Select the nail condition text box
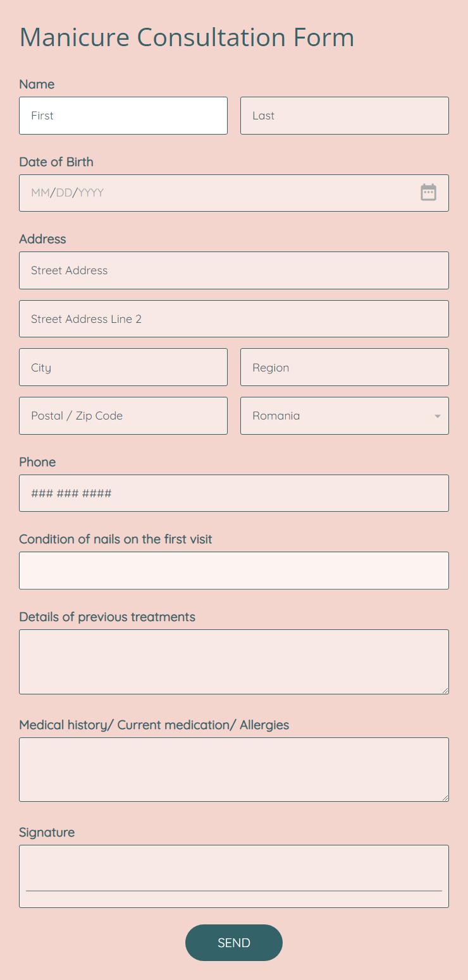 [234, 570]
